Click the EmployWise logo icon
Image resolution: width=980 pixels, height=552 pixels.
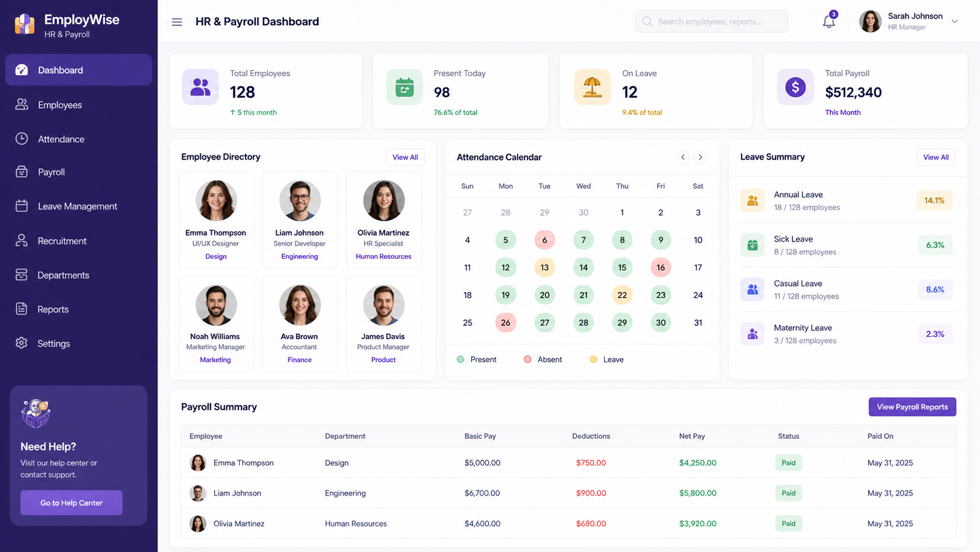tap(25, 24)
